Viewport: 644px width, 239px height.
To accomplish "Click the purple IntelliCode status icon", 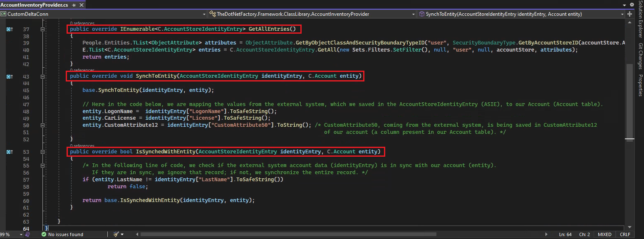I will pyautogui.click(x=27, y=234).
